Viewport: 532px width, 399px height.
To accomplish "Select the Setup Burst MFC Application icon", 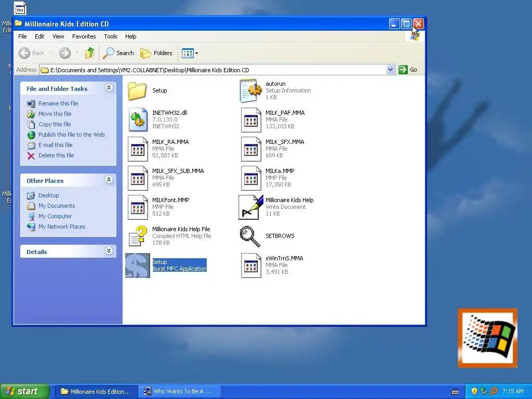I will 137,265.
